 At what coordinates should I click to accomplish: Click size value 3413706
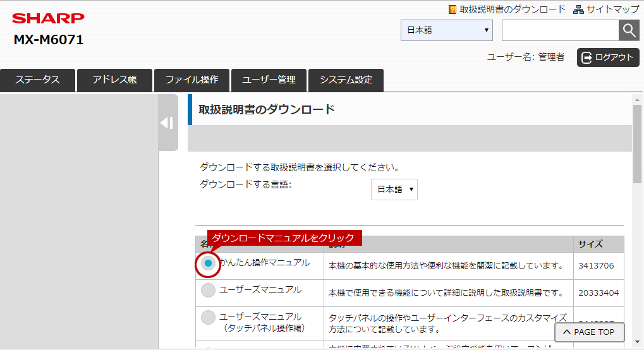[x=596, y=266]
